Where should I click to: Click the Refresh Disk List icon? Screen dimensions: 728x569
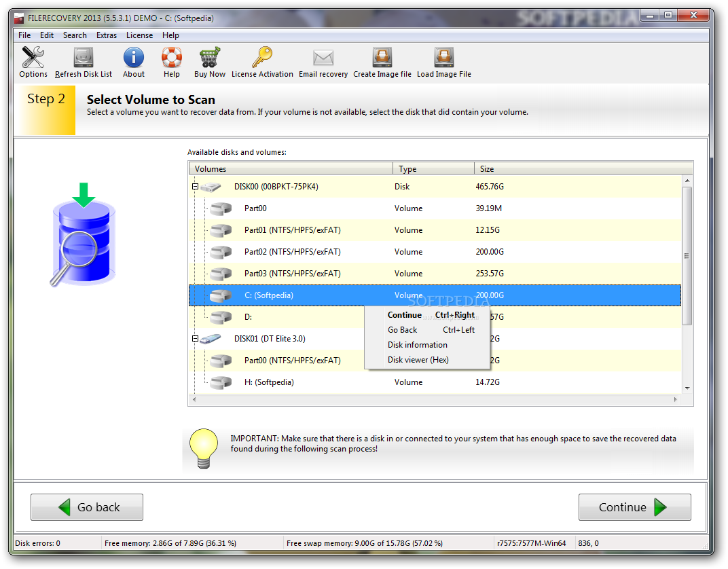tap(84, 57)
